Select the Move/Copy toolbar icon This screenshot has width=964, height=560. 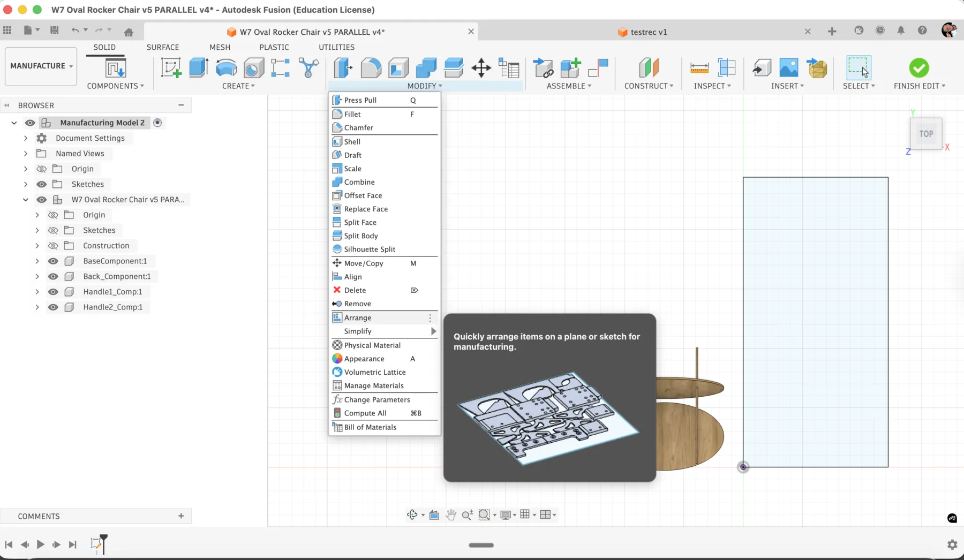coord(480,68)
